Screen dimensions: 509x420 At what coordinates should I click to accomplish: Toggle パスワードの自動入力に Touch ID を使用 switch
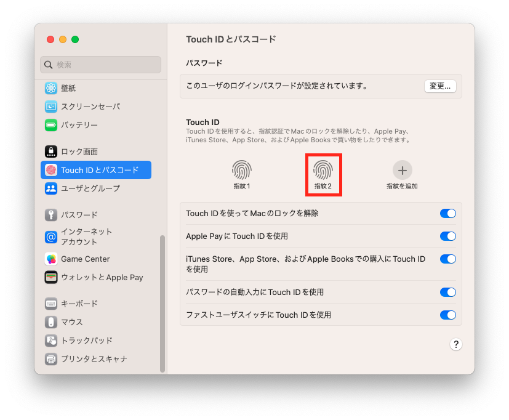(448, 292)
